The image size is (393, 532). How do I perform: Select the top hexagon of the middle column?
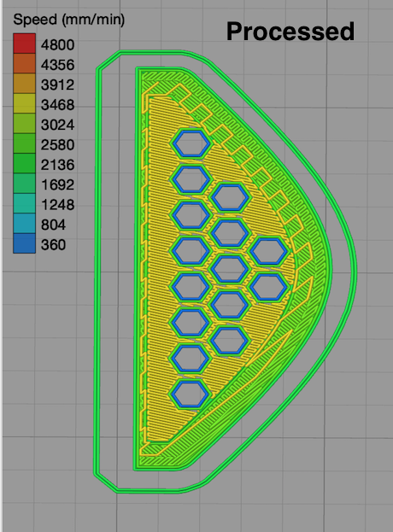point(230,197)
